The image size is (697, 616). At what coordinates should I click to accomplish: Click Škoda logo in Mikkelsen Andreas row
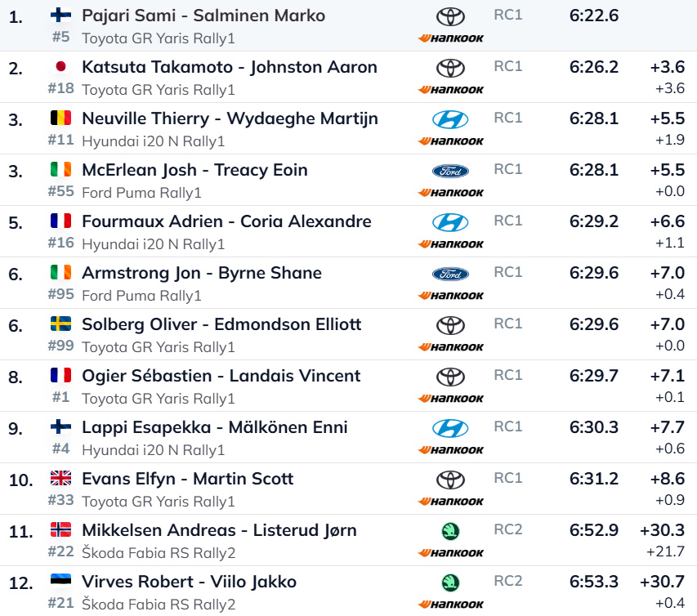click(x=450, y=531)
